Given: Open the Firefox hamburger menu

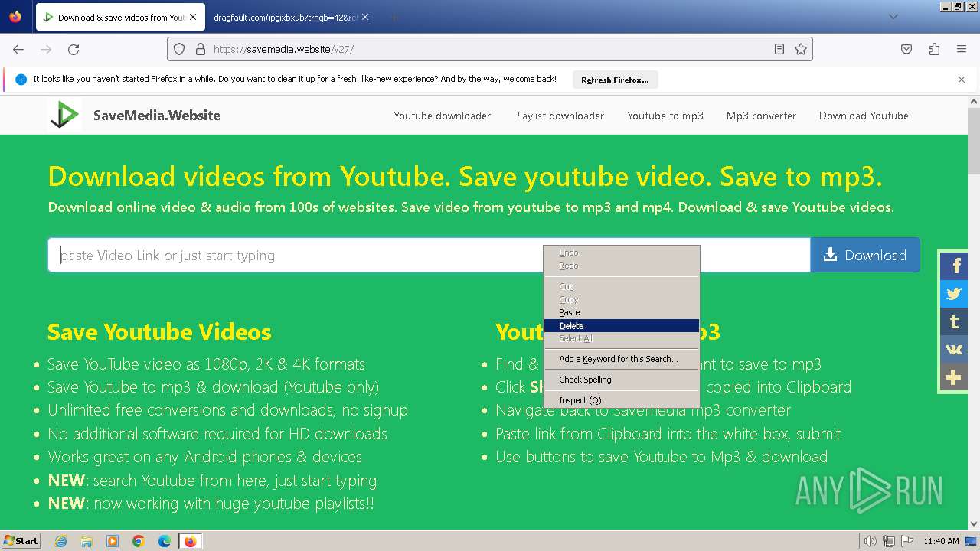Looking at the screenshot, I should pyautogui.click(x=962, y=49).
